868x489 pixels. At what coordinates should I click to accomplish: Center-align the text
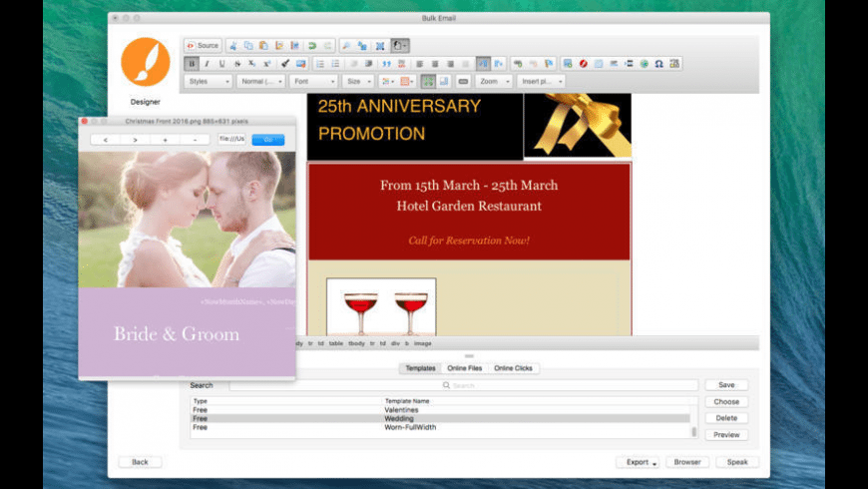pos(435,64)
